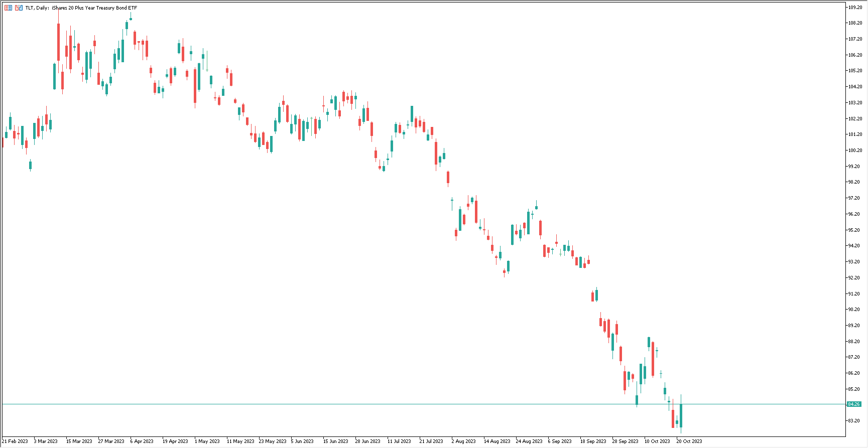
Task: Click the TLT, Daily chart title text
Action: click(x=81, y=8)
